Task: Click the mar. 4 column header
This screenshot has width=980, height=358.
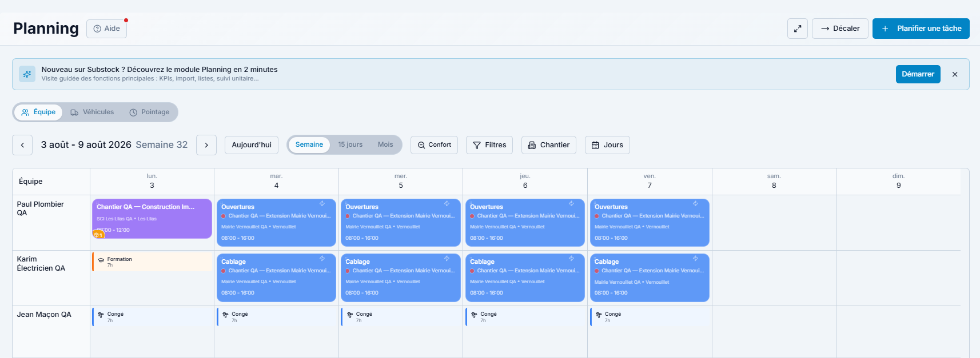Action: click(x=276, y=181)
